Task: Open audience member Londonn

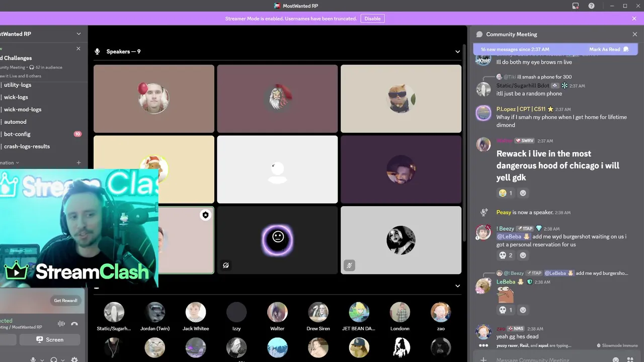Action: point(400,312)
